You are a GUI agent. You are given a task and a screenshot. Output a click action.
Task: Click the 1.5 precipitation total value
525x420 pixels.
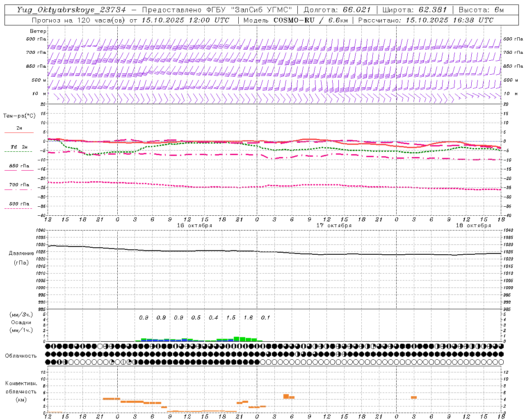231,317
